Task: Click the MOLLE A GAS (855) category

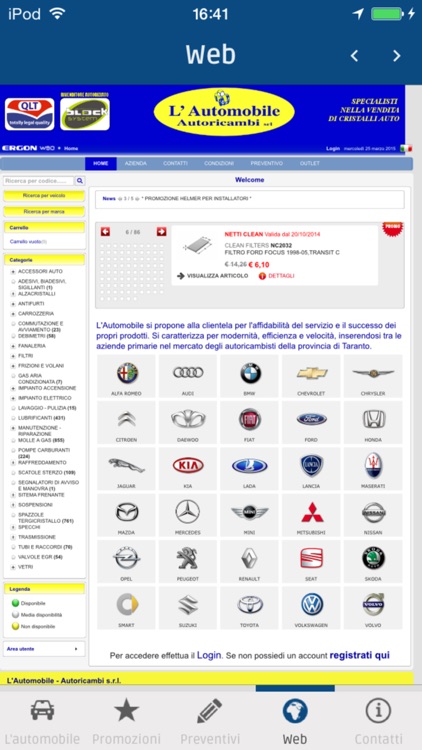Action: pos(41,440)
